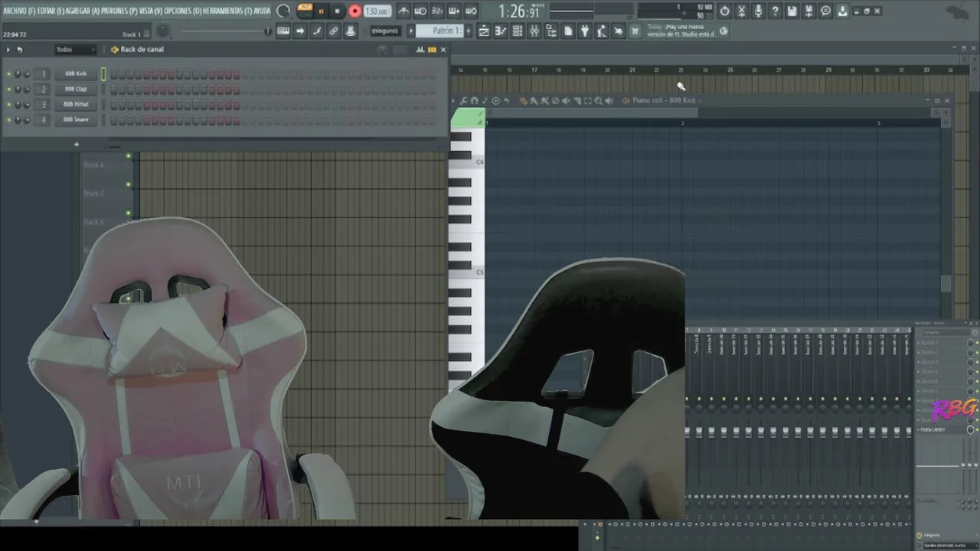980x551 pixels.
Task: Toggle the metronome icon
Action: tap(403, 11)
